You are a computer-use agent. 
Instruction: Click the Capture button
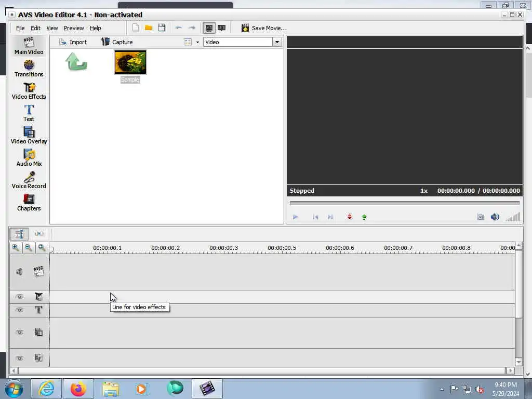117,42
